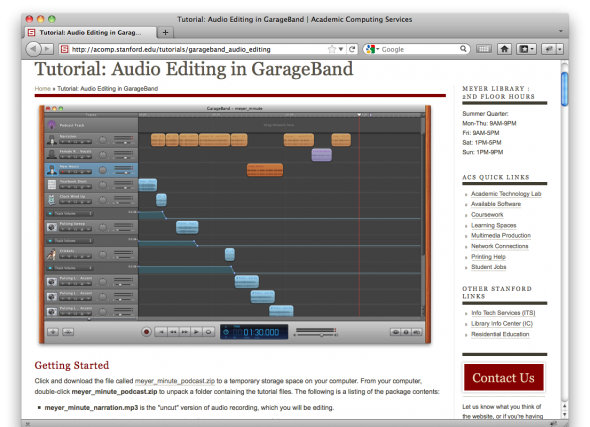Open the List all tabs dropdown arrow
The image size is (590, 427).
pos(561,31)
